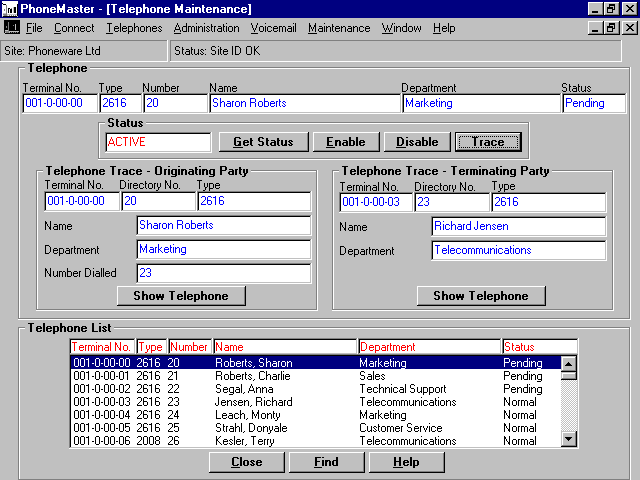The image size is (640, 480).
Task: Click the ACTIVE status field
Action: click(158, 142)
